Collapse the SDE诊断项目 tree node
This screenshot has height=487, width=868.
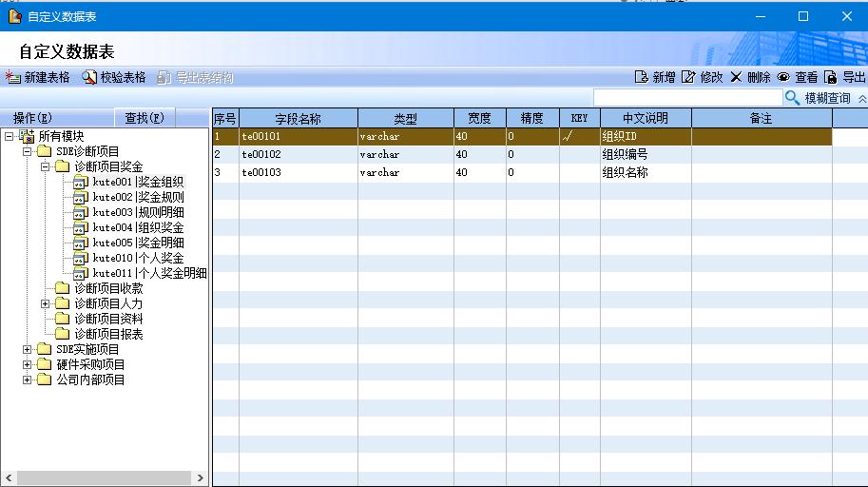[28, 151]
